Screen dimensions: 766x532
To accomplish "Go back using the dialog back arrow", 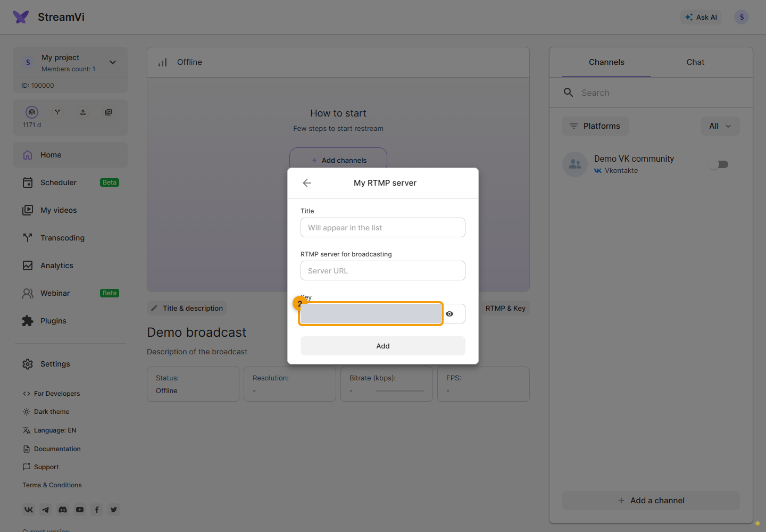I will [x=307, y=183].
